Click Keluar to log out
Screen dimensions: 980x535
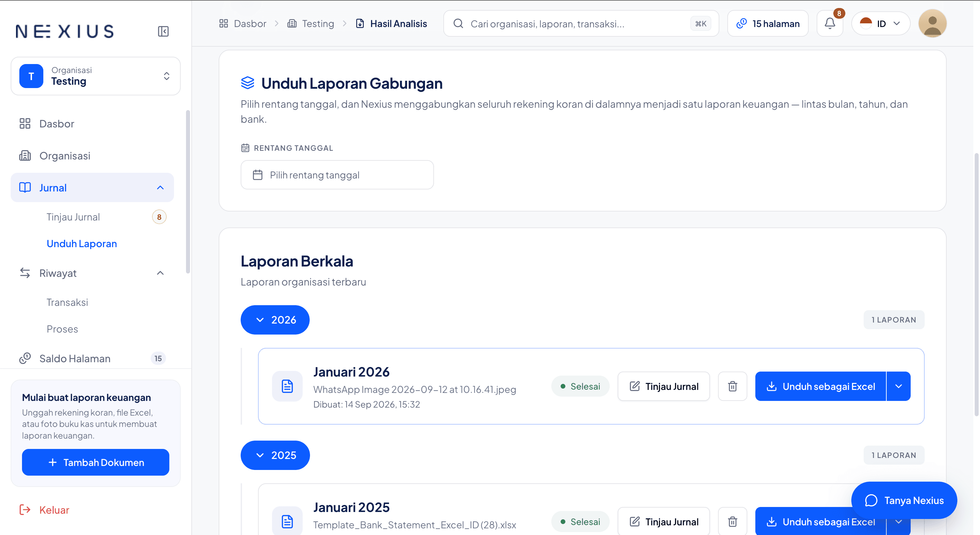coord(44,510)
